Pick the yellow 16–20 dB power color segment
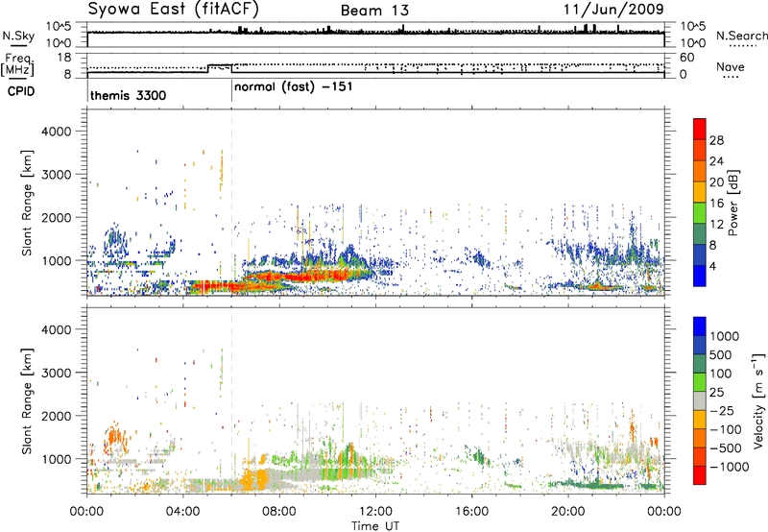 [x=700, y=192]
